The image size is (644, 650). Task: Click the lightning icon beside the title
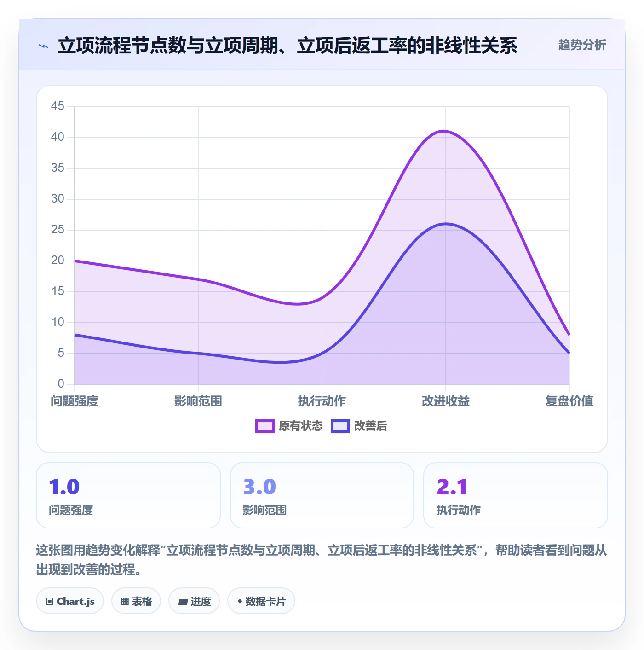pyautogui.click(x=44, y=46)
